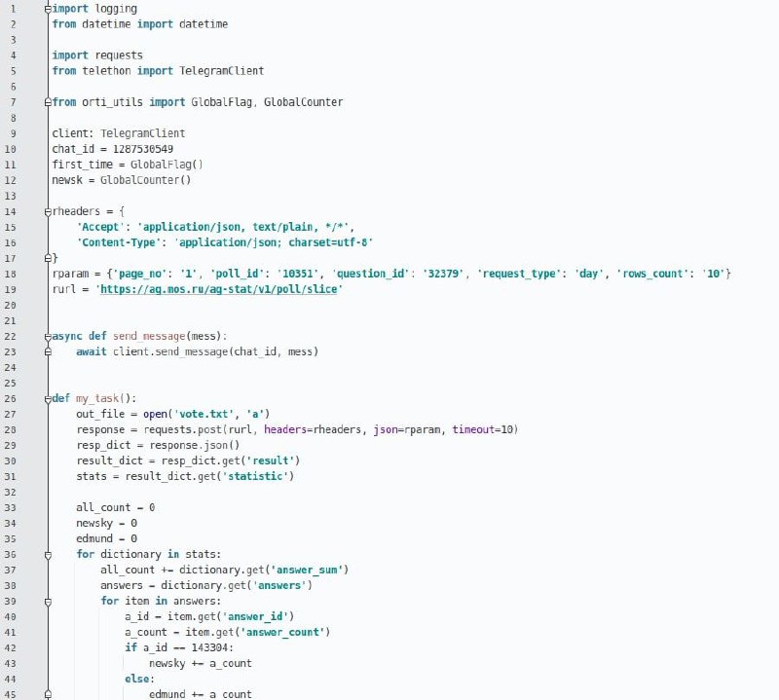Collapse the 'for dictionary in stats' loop
779x700 pixels.
point(48,554)
